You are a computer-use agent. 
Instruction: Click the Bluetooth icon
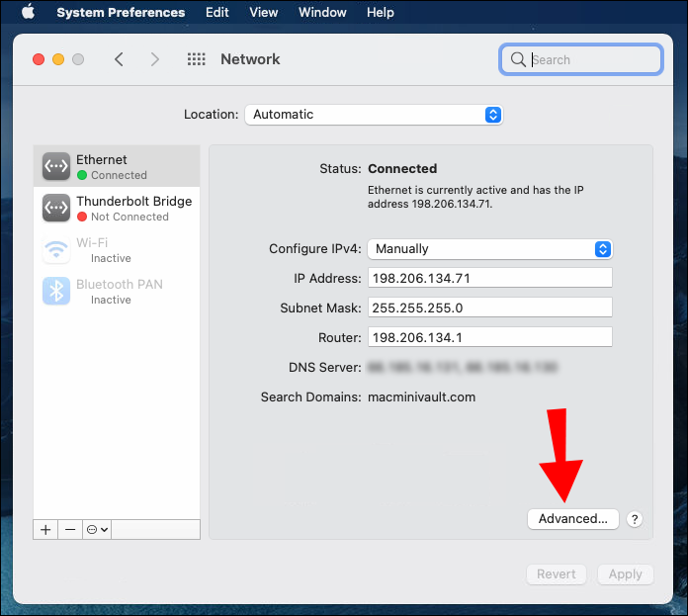(x=56, y=292)
